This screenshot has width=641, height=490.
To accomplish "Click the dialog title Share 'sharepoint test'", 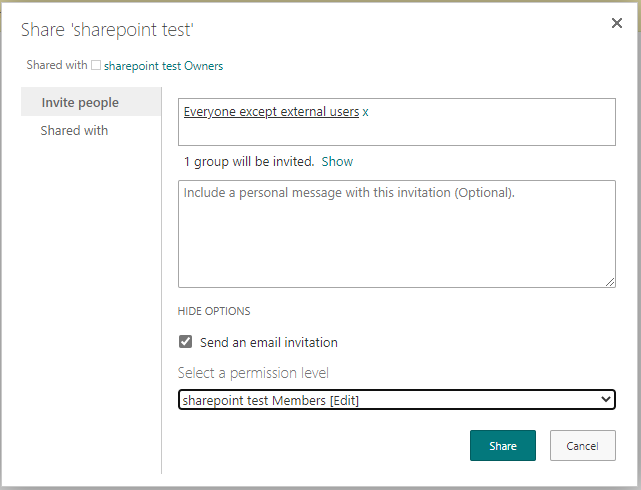I will pyautogui.click(x=107, y=30).
